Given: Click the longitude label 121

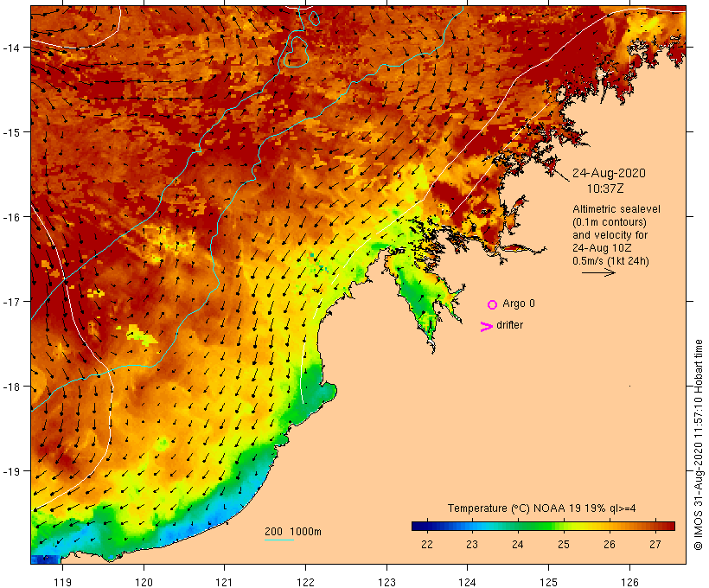Looking at the screenshot, I should 224,582.
